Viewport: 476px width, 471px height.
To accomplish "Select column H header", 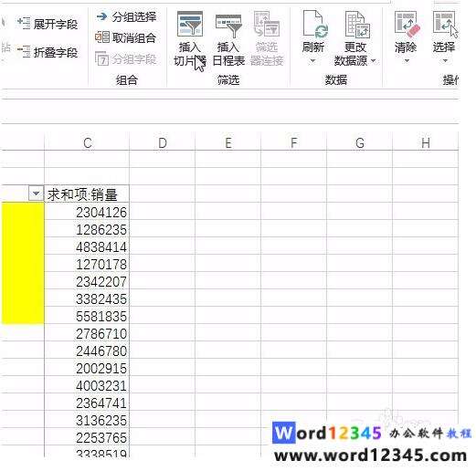I will tap(426, 142).
